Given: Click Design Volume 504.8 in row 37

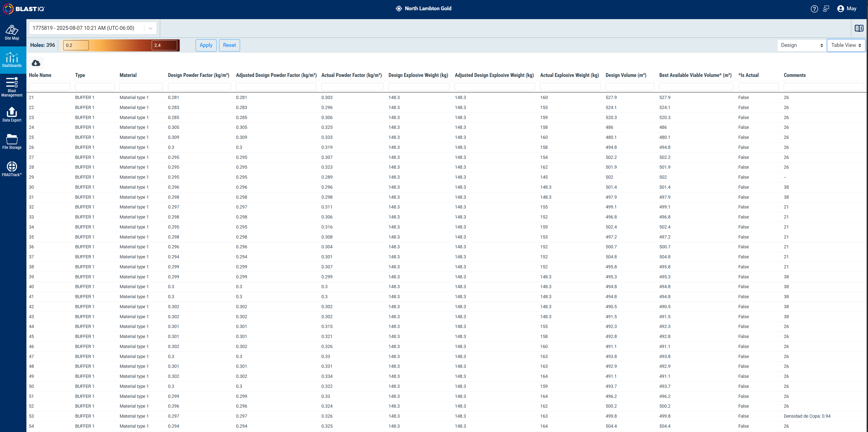Looking at the screenshot, I should coord(611,257).
